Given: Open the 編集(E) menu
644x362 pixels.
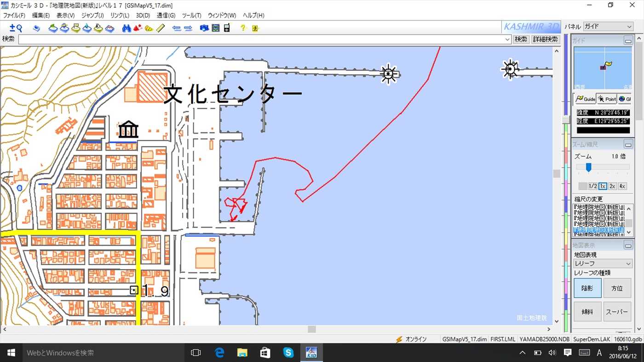Looking at the screenshot, I should [x=41, y=15].
